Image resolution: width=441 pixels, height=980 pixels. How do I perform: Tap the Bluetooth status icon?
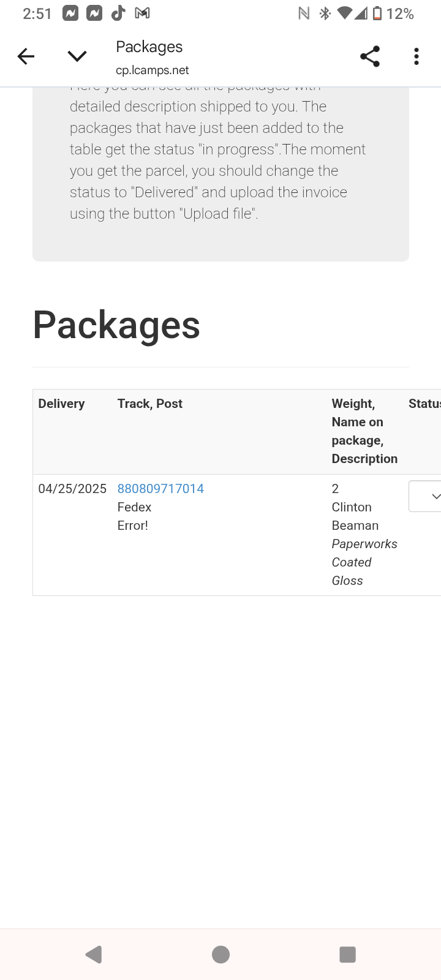[325, 13]
